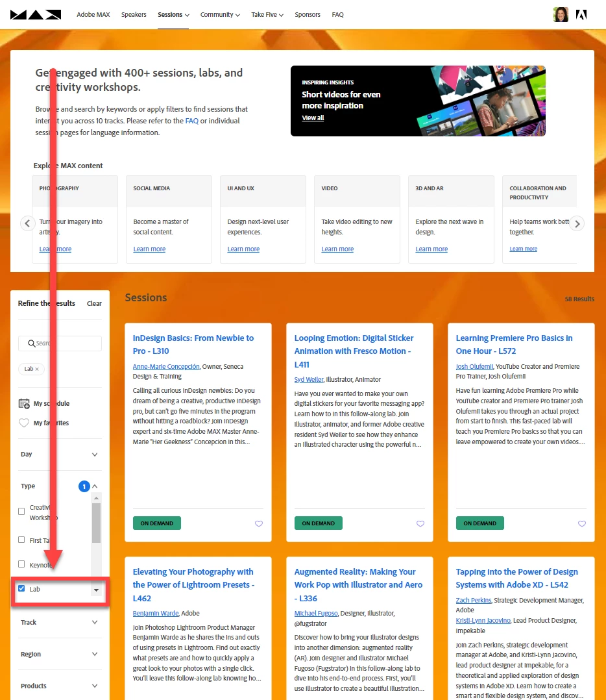Click On Demand badge on Premiere Pro Basics

point(480,523)
